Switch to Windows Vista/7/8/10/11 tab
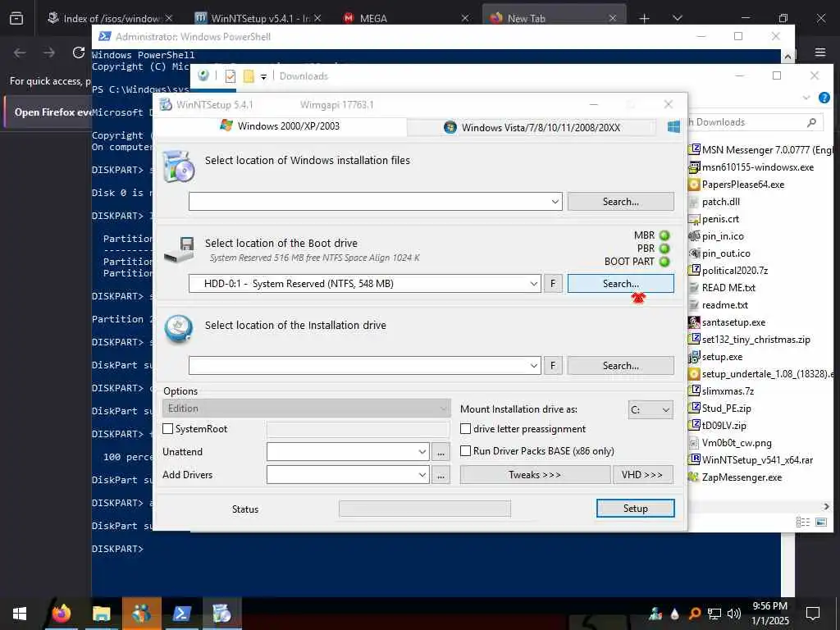 point(532,127)
